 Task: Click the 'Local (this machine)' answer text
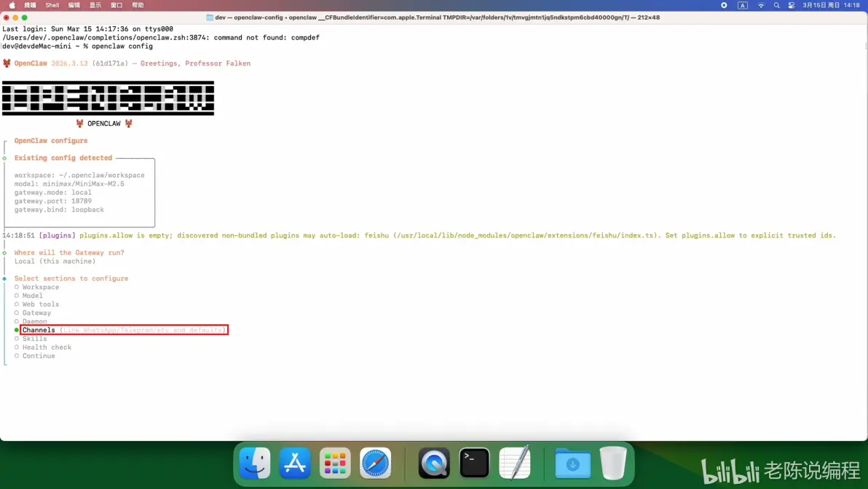pos(55,262)
